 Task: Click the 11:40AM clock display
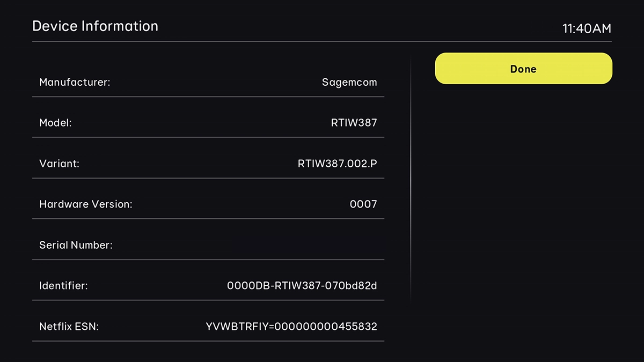click(587, 28)
